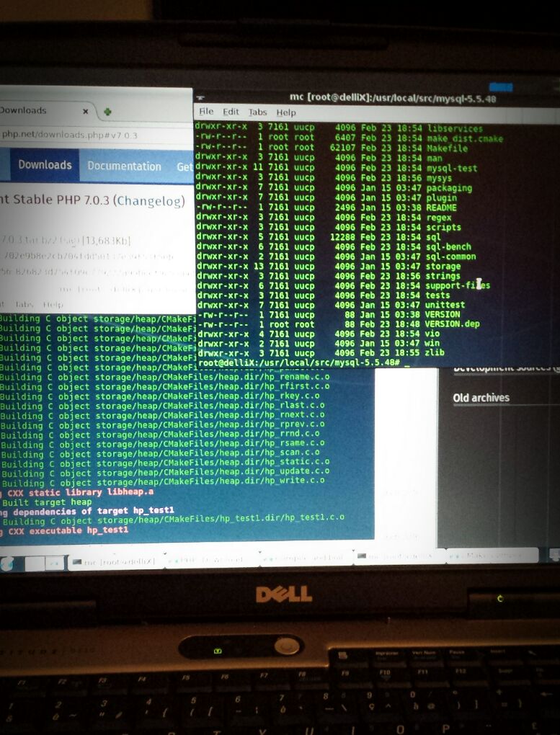Open the Help menu in the terminal

click(x=285, y=113)
